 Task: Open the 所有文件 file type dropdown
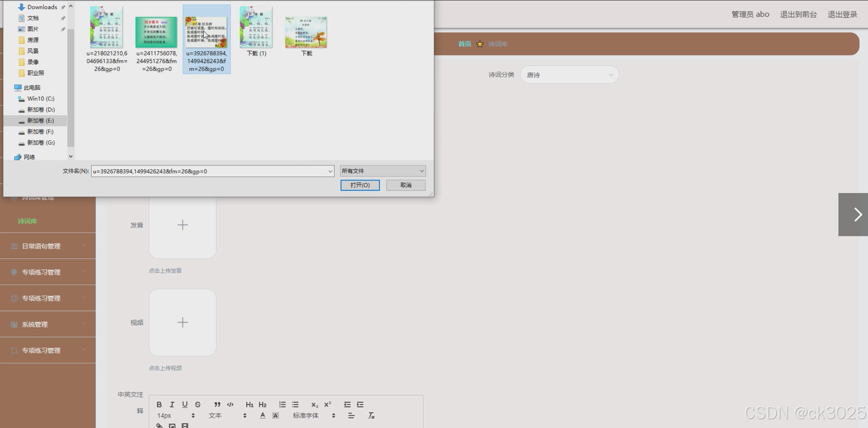point(383,171)
